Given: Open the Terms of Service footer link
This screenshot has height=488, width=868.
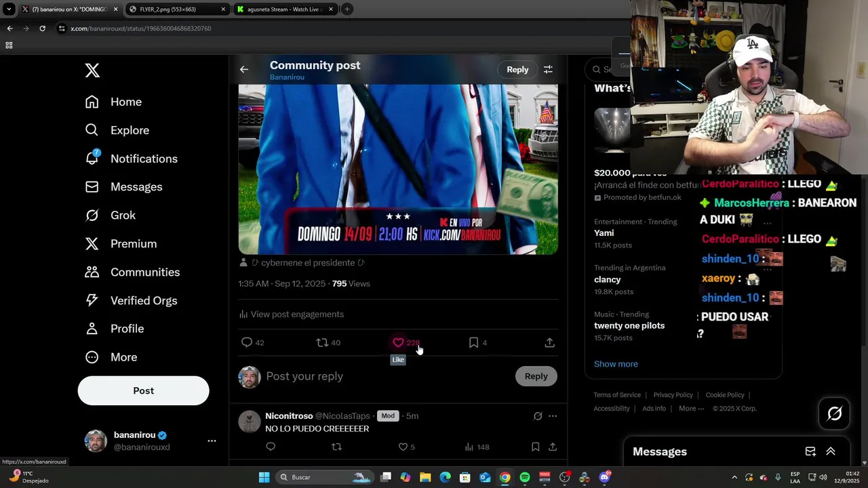Looking at the screenshot, I should [x=617, y=395].
